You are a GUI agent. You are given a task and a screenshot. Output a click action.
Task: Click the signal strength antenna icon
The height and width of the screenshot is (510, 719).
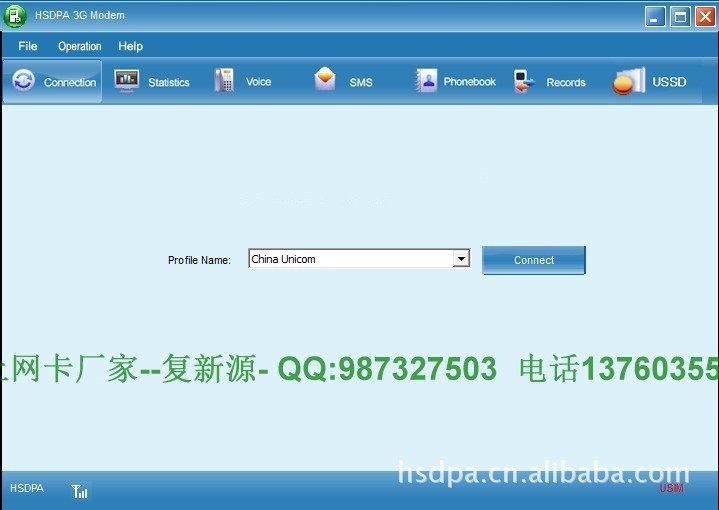click(x=79, y=491)
